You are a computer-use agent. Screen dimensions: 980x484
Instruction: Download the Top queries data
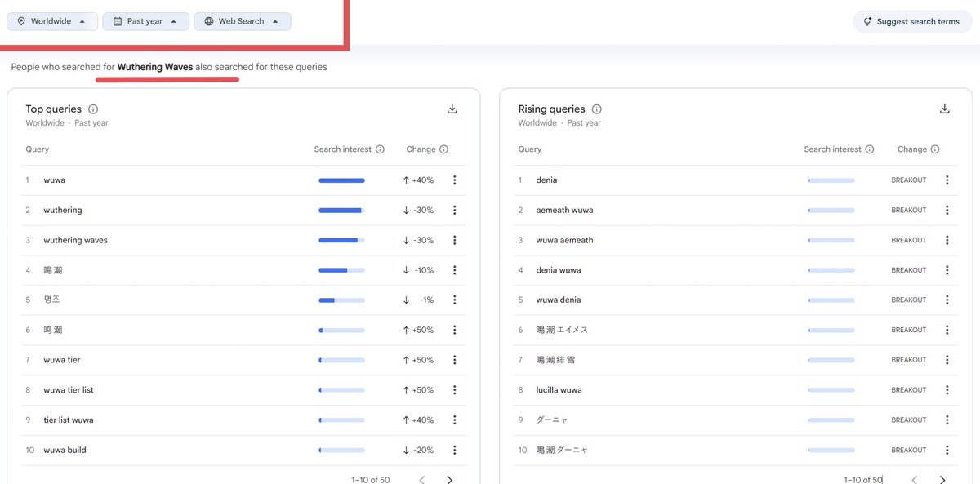pos(452,109)
